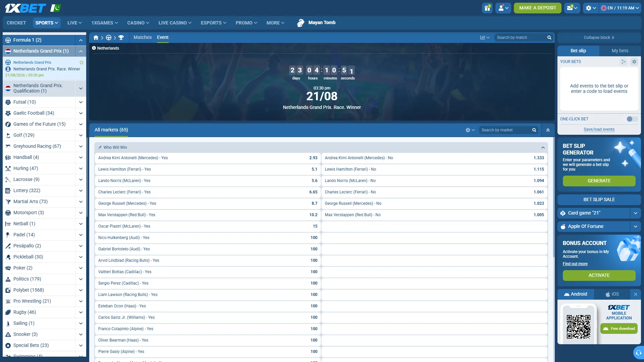Click the Search by market field
Image resolution: width=644 pixels, height=362 pixels.
tap(505, 130)
